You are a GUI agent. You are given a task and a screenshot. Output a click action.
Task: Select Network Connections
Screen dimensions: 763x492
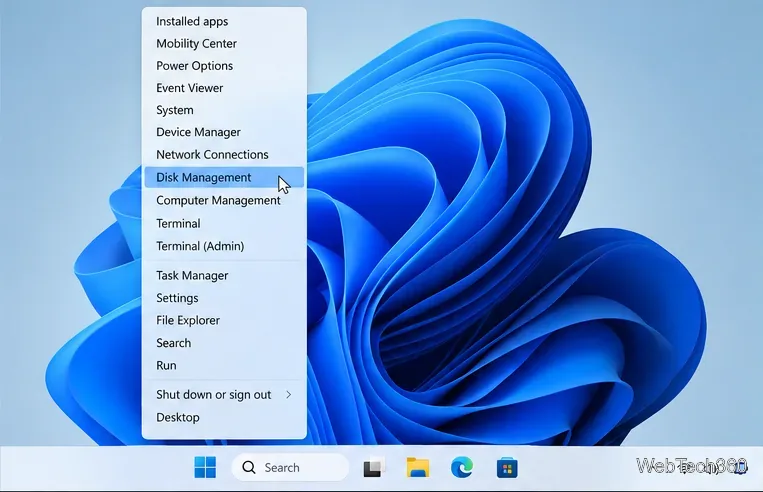pos(224,155)
